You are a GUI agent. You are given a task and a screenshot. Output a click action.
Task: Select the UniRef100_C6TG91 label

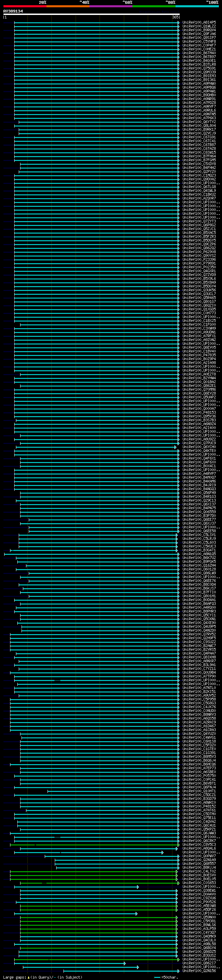coord(199,137)
